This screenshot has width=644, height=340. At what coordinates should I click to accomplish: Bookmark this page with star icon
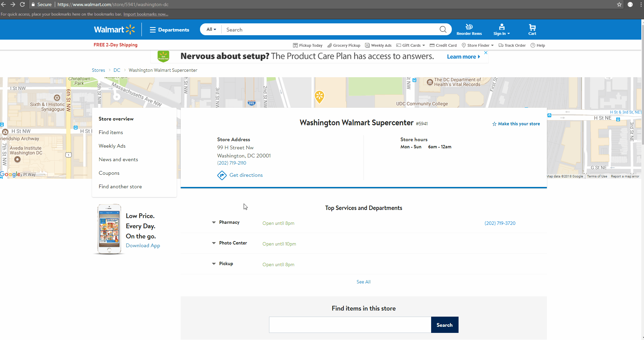(619, 4)
